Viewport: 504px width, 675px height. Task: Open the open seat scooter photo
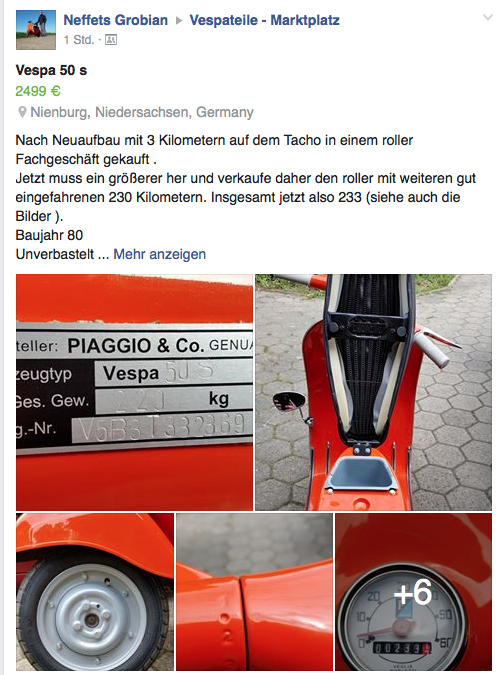point(373,392)
